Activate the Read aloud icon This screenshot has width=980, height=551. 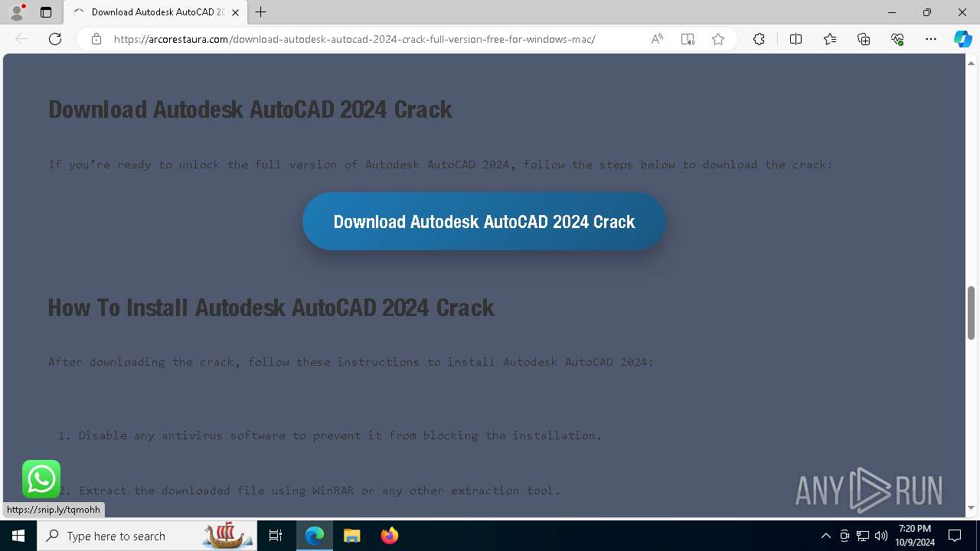point(657,39)
